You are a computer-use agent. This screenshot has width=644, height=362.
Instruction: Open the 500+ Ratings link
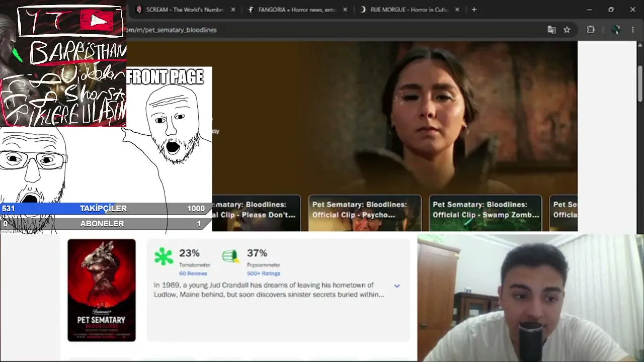pyautogui.click(x=264, y=274)
